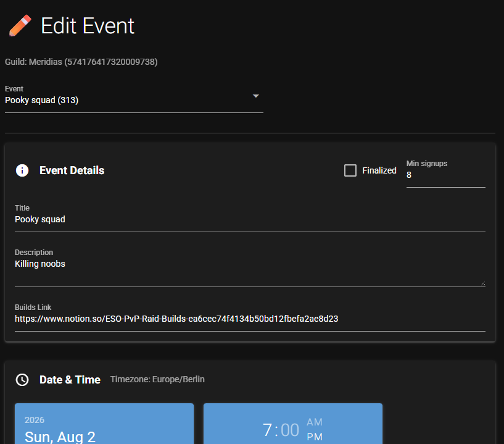Switch the time to AM
This screenshot has height=444, width=504.
[315, 422]
